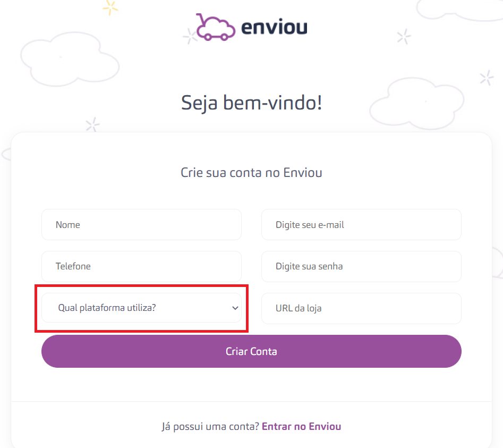Click the enviou wordmark text

[x=274, y=27]
